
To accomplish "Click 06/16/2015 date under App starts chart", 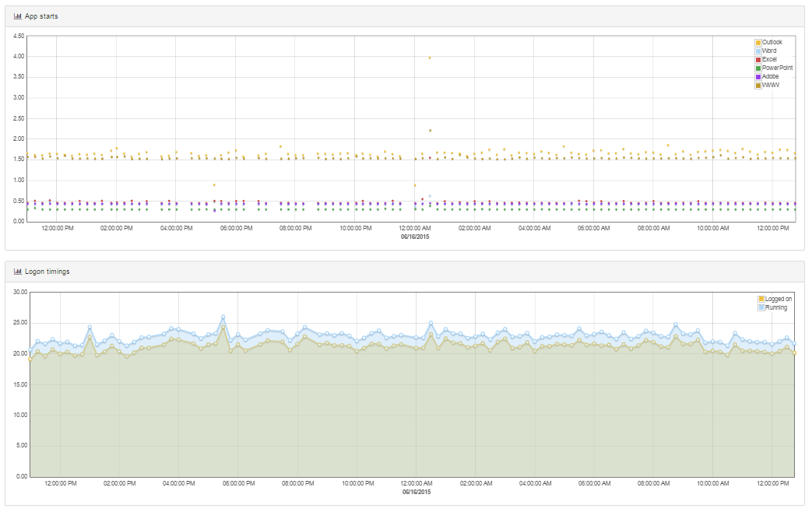I will [x=415, y=237].
